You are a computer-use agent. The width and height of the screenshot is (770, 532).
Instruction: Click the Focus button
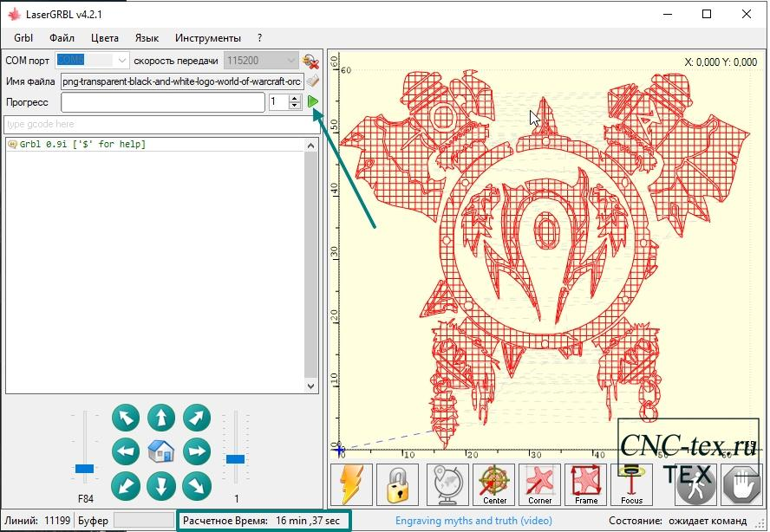(x=631, y=484)
